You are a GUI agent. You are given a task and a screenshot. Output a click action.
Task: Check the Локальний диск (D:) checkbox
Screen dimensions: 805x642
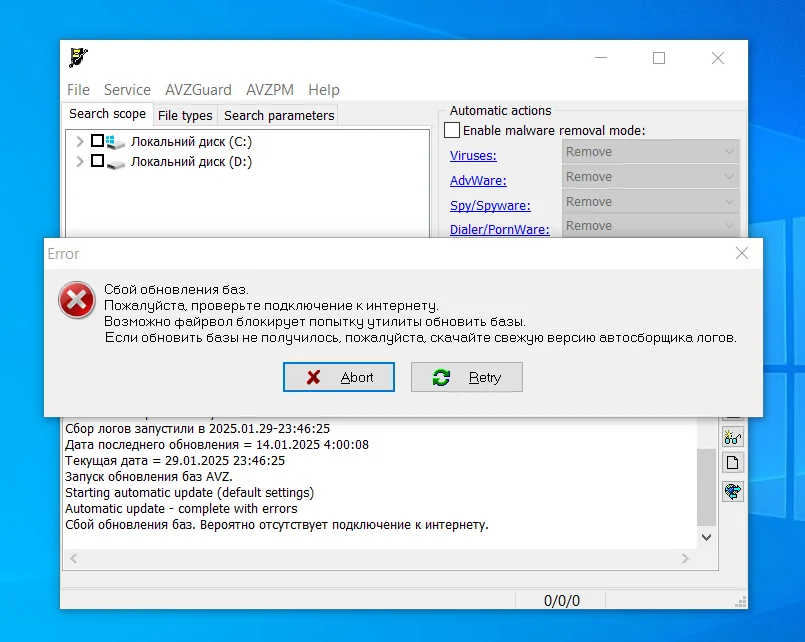[x=97, y=161]
